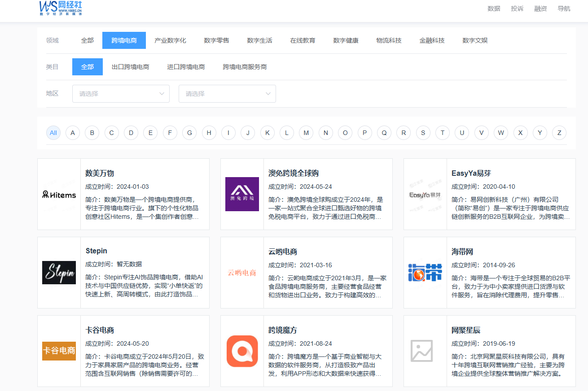The width and height of the screenshot is (588, 391).
Task: Filter companies by letter Z
Action: 559,133
